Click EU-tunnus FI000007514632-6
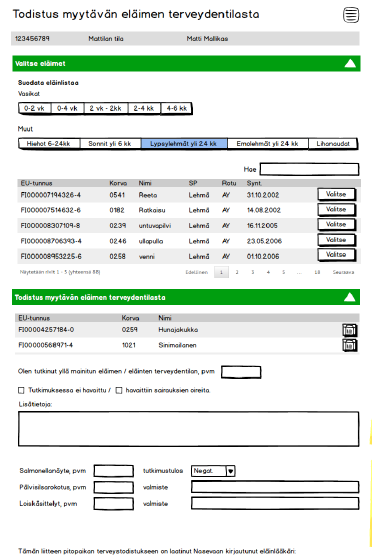The width and height of the screenshot is (372, 557). 51,210
